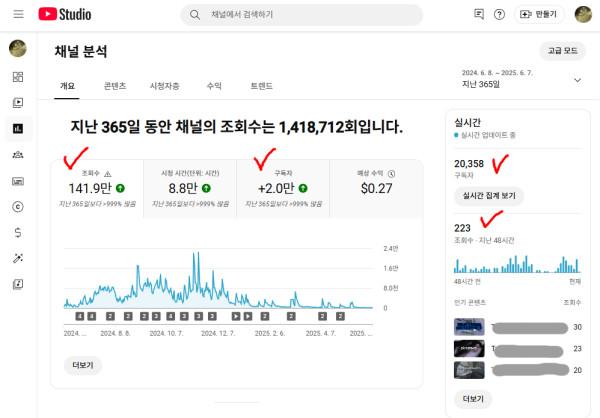This screenshot has height=418, width=600.
Task: Click the 2.4만 chart axis label
Action: click(x=391, y=248)
